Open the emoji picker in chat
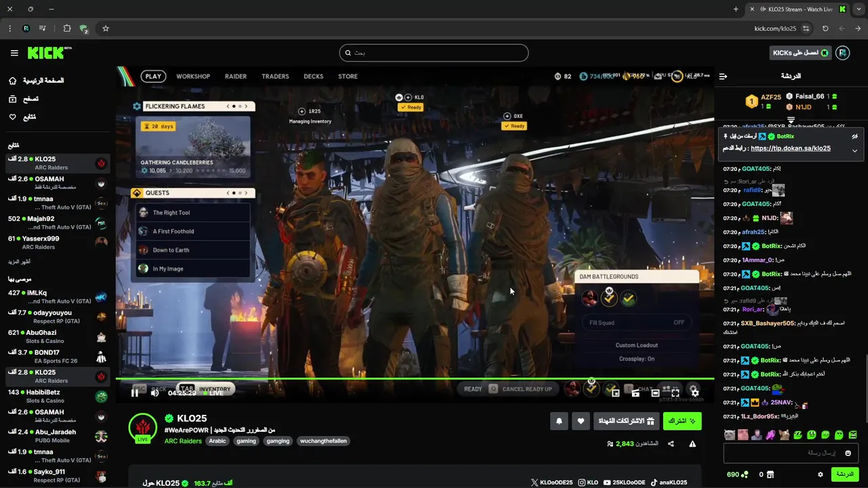Viewport: 868px width, 488px height. pos(848,453)
